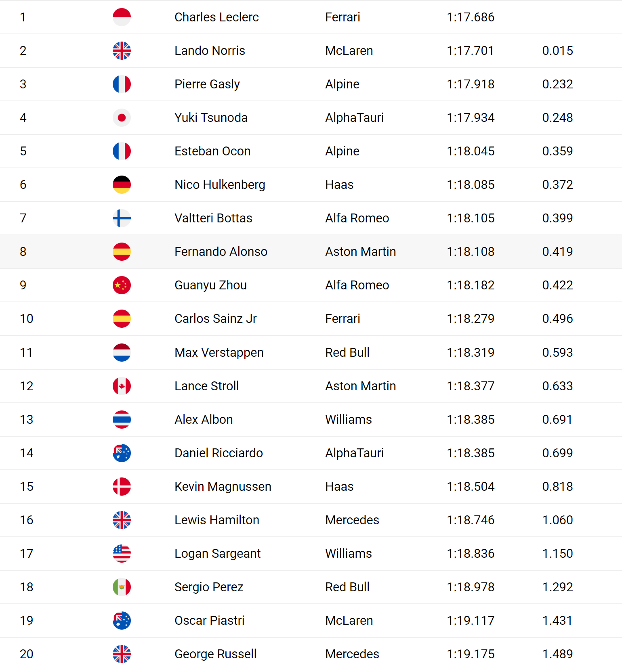Click the Japan flag beside Yuki Tsunoda

[x=122, y=117]
